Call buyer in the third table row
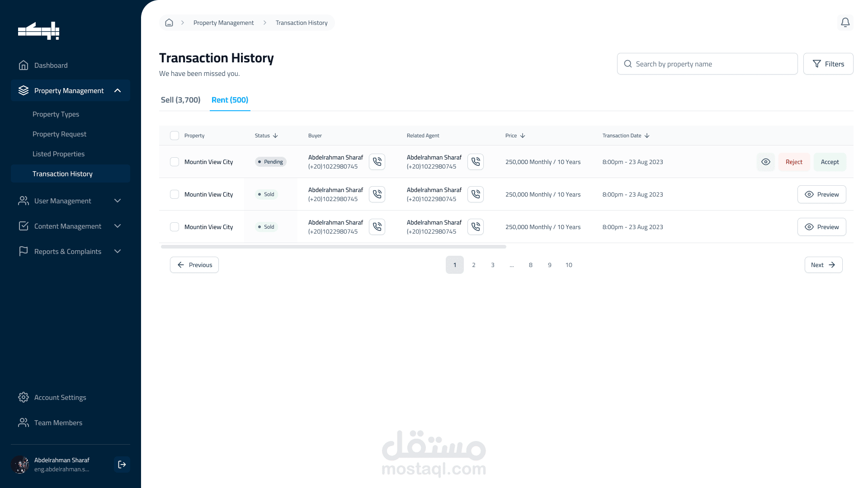The height and width of the screenshot is (488, 868). pos(377,227)
